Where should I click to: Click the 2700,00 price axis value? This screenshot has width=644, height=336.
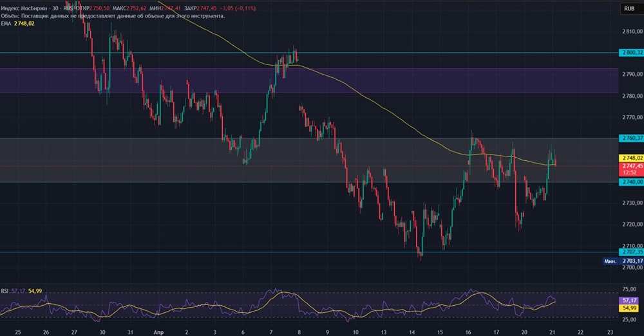632,267
